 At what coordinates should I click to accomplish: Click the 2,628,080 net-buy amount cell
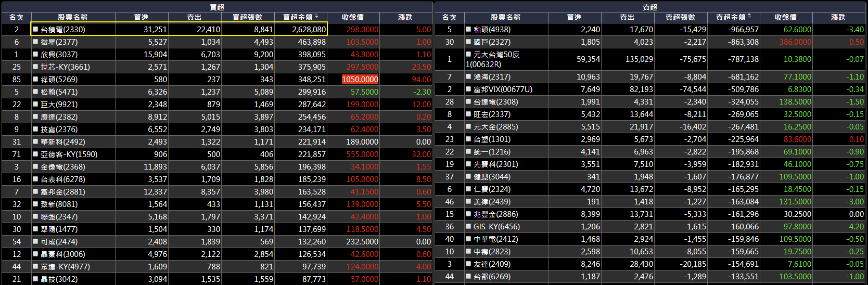coord(301,30)
